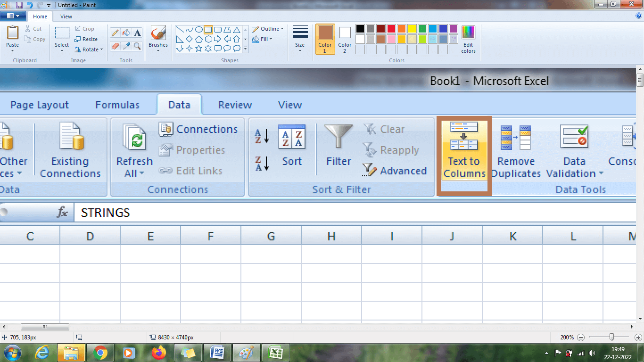
Task: Activate the Color 1 foreground button
Action: pos(325,40)
